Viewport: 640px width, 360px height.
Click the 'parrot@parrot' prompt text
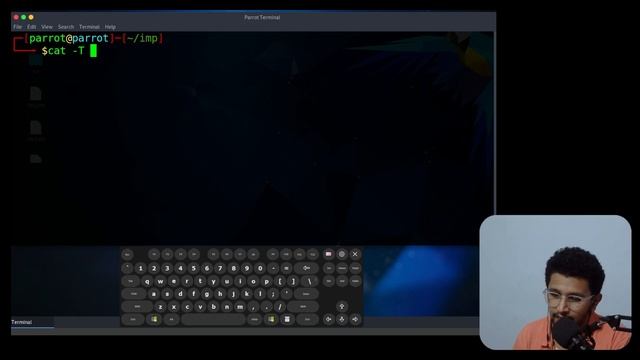(x=69, y=38)
